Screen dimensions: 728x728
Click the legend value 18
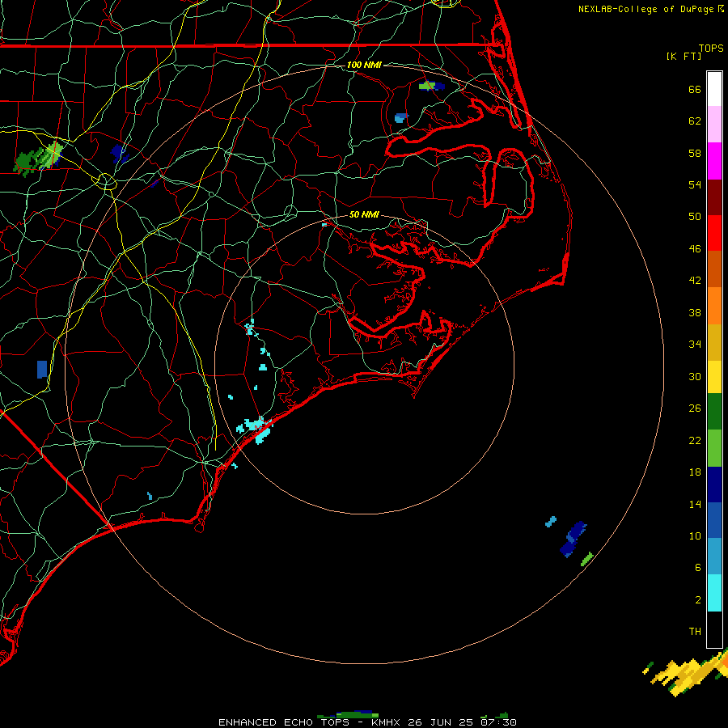click(x=695, y=472)
